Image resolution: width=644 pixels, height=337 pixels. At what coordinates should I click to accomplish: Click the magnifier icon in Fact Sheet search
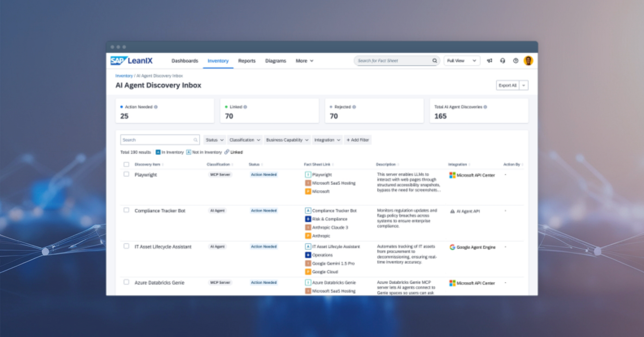pyautogui.click(x=434, y=61)
